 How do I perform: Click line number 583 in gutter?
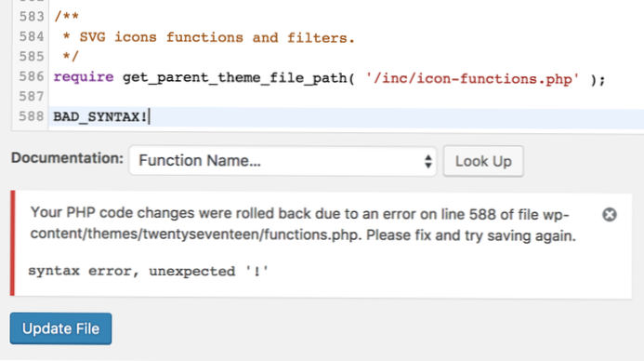pyautogui.click(x=32, y=17)
